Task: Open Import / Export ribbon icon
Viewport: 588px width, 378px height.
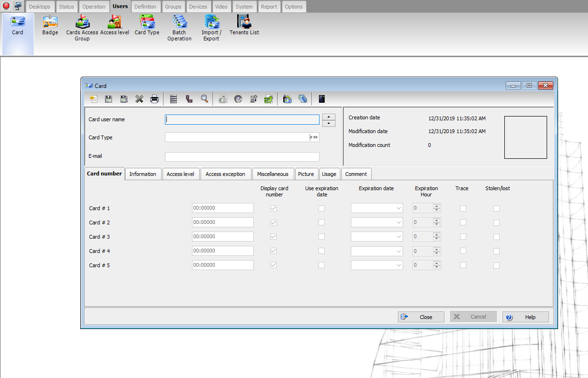Action: pyautogui.click(x=211, y=28)
